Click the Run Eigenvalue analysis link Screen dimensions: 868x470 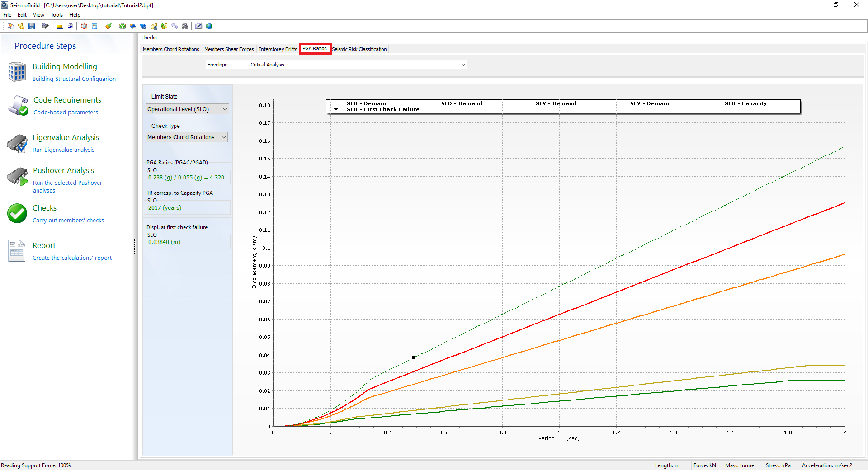[x=63, y=150]
